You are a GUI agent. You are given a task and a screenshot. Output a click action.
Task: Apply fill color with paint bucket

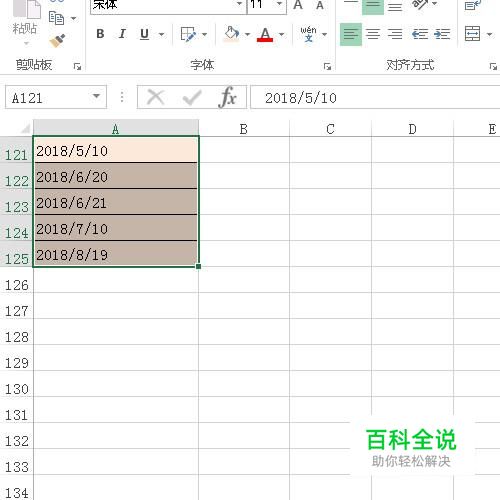point(232,34)
